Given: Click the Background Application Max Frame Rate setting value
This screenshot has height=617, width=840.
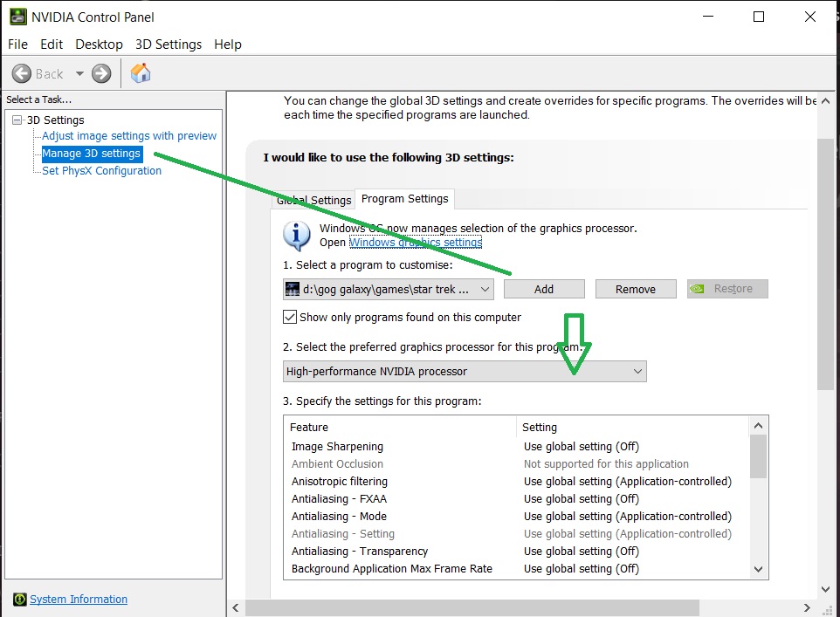Looking at the screenshot, I should (x=582, y=569).
